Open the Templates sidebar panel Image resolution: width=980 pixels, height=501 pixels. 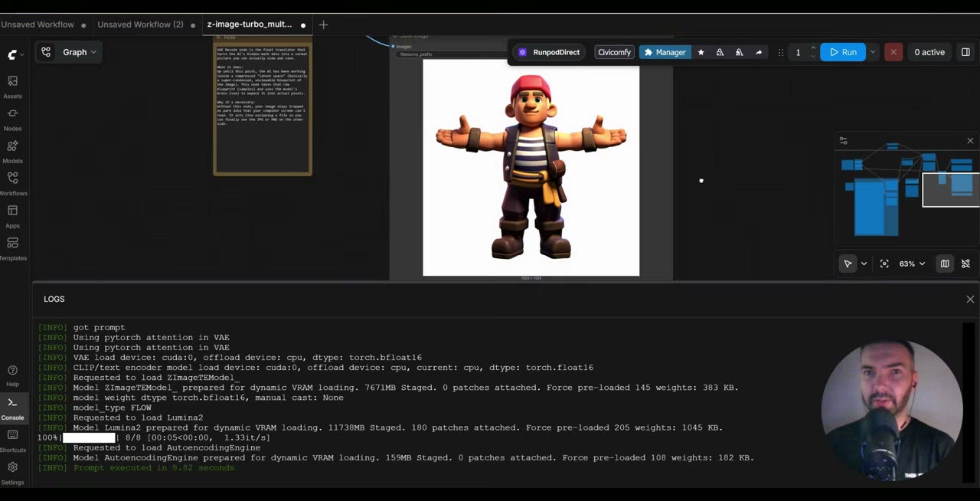coord(12,248)
